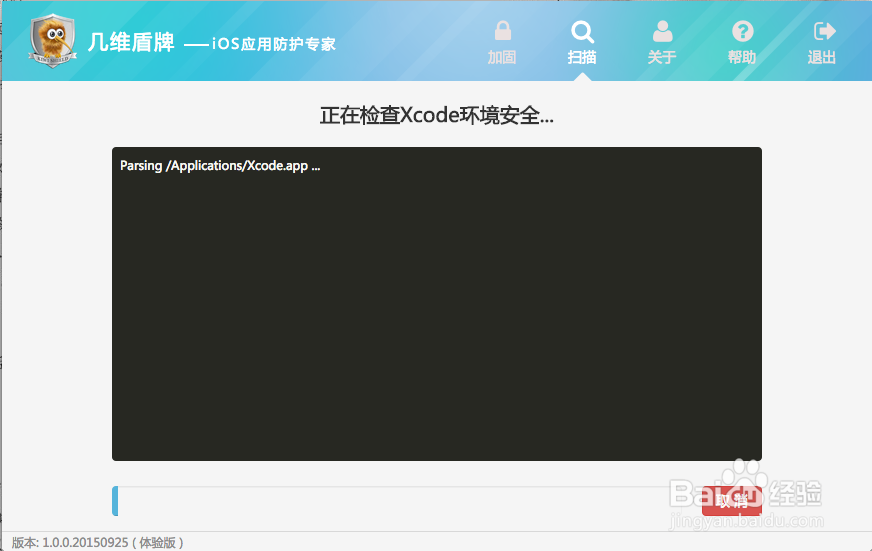Open the 帮助 tab label

pos(742,57)
